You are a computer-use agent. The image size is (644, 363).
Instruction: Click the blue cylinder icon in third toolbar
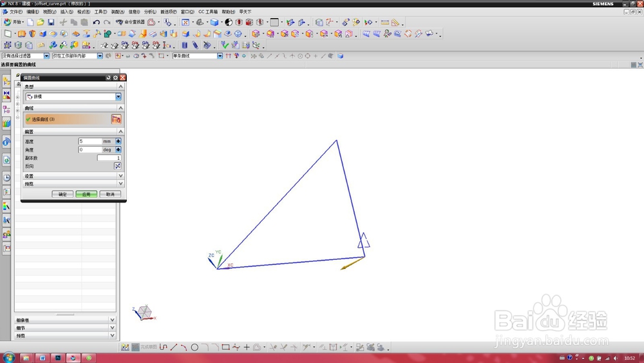[185, 44]
